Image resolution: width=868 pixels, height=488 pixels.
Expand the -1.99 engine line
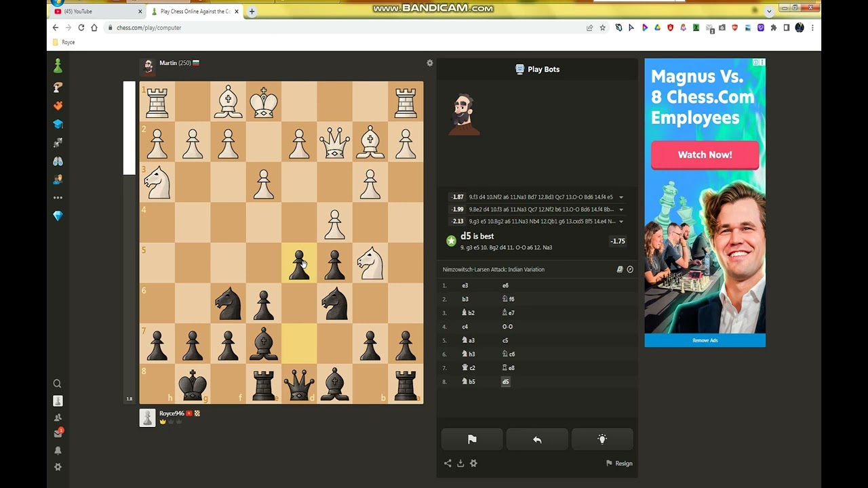point(620,209)
